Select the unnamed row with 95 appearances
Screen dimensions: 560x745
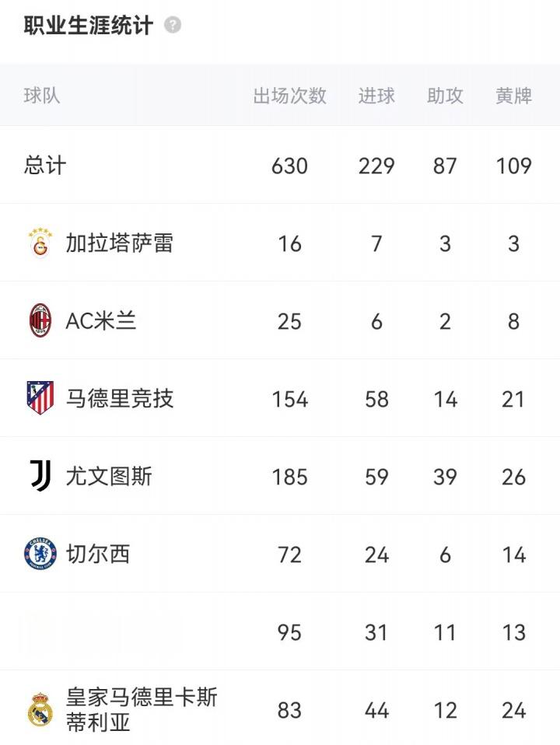pos(280,631)
